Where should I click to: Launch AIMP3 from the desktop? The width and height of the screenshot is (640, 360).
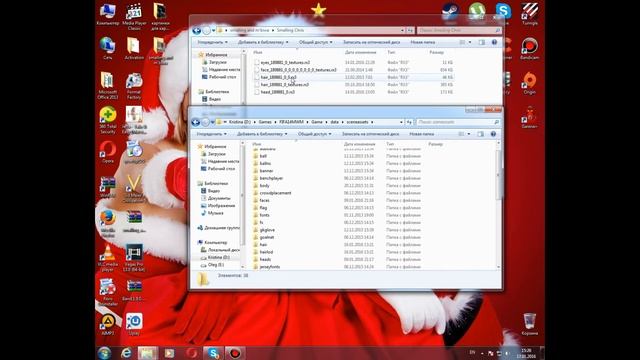(108, 325)
